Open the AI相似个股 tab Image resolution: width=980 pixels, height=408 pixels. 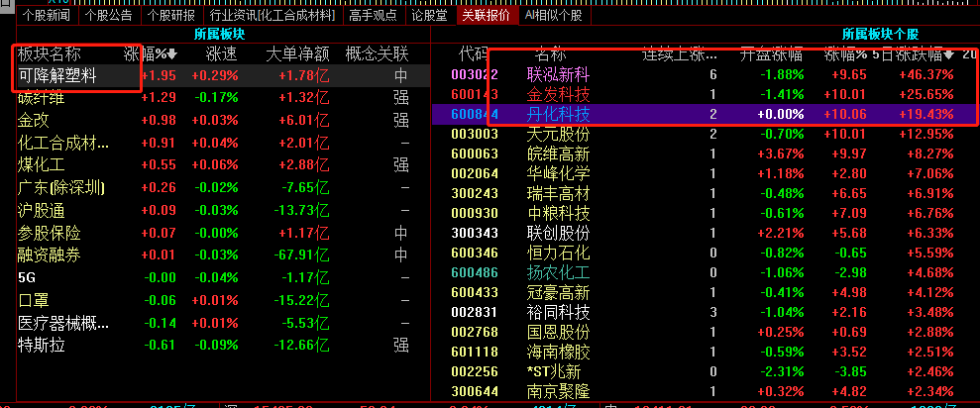click(x=554, y=16)
